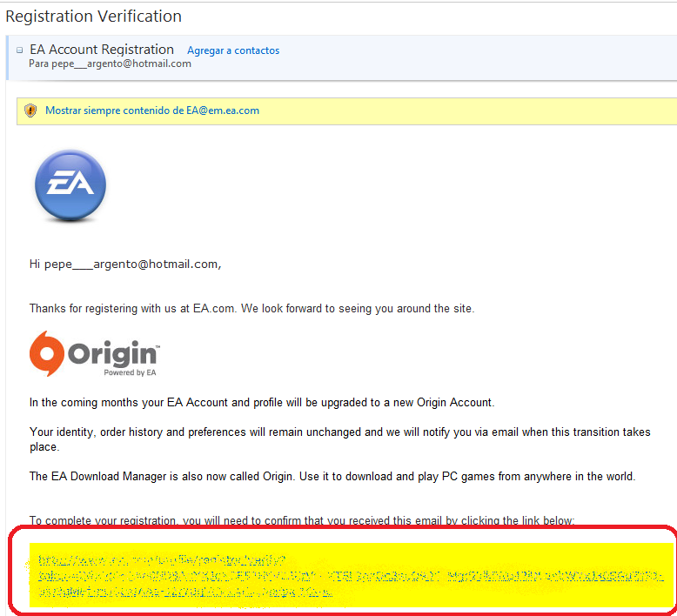The height and width of the screenshot is (616, 677).
Task: Collapse the EA Account Registration message header
Action: tap(19, 50)
